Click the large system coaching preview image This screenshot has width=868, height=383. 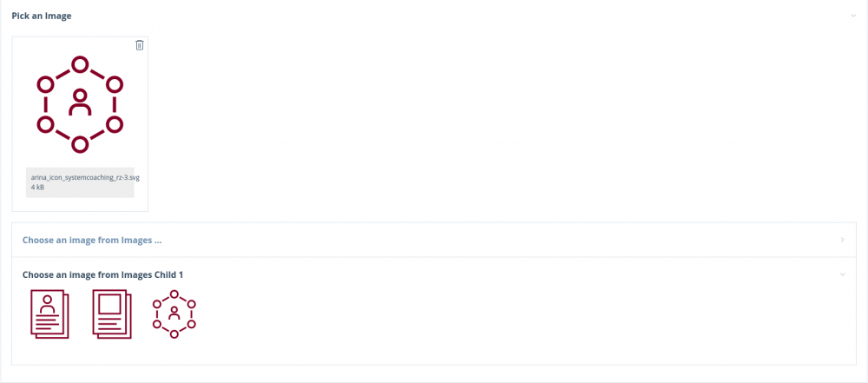pos(80,103)
